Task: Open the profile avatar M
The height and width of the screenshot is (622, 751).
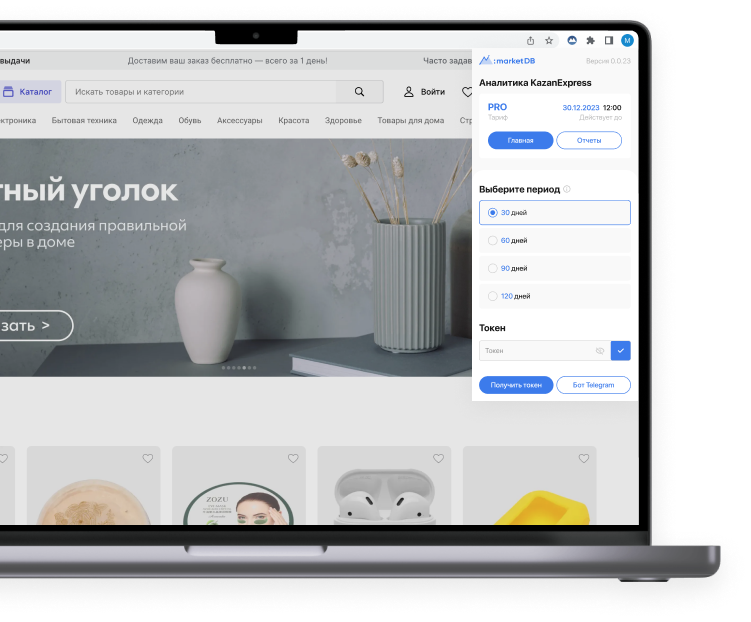Action: [x=627, y=40]
